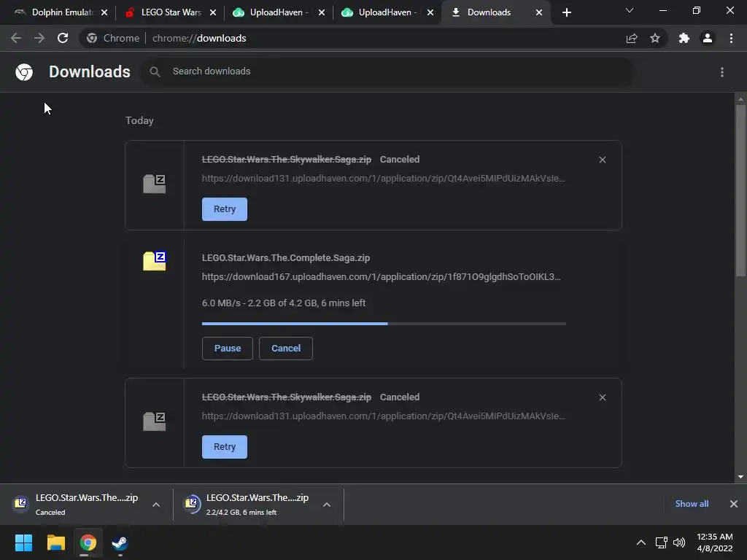Open the tab search chevron

pos(630,10)
